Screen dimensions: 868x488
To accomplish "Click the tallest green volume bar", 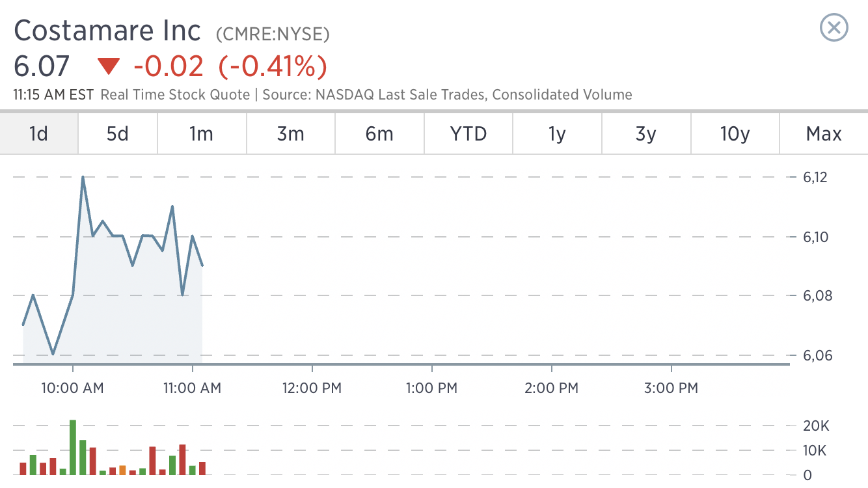I will [73, 448].
